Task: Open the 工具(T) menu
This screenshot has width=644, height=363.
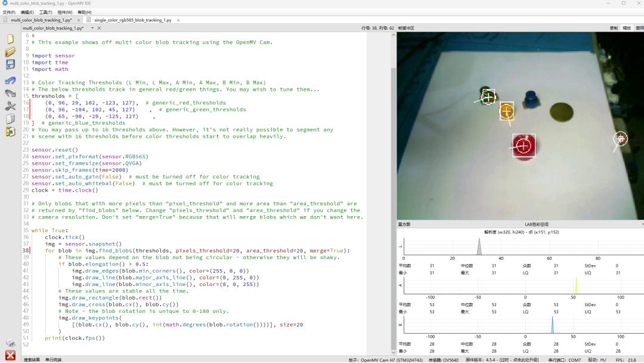Action: point(45,12)
